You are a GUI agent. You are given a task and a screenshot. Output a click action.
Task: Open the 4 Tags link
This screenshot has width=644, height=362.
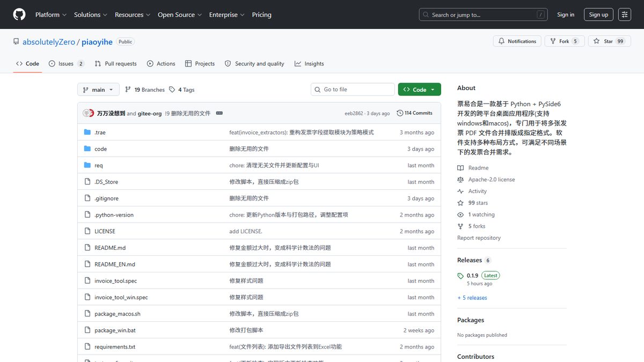click(x=181, y=90)
